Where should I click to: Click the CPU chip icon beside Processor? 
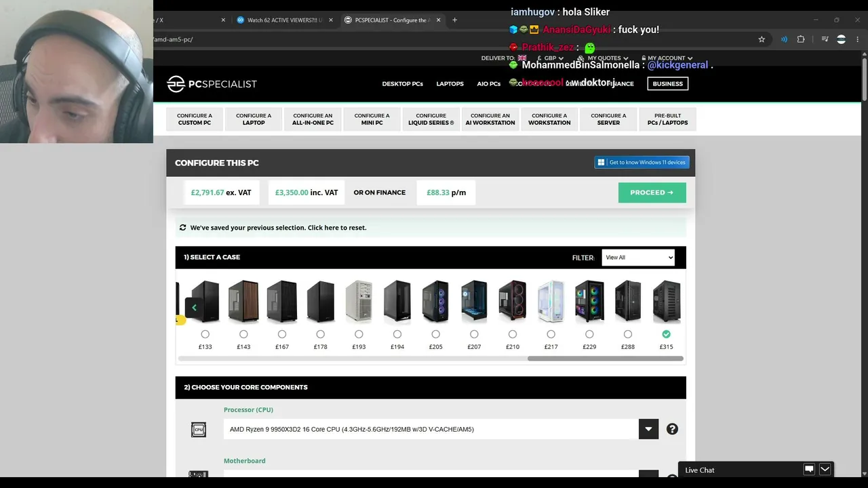coord(198,429)
